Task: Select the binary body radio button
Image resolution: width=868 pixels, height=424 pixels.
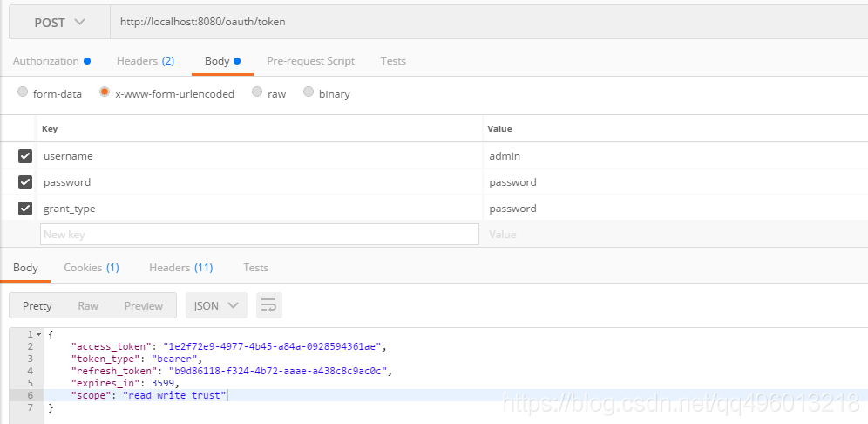Action: pos(309,92)
